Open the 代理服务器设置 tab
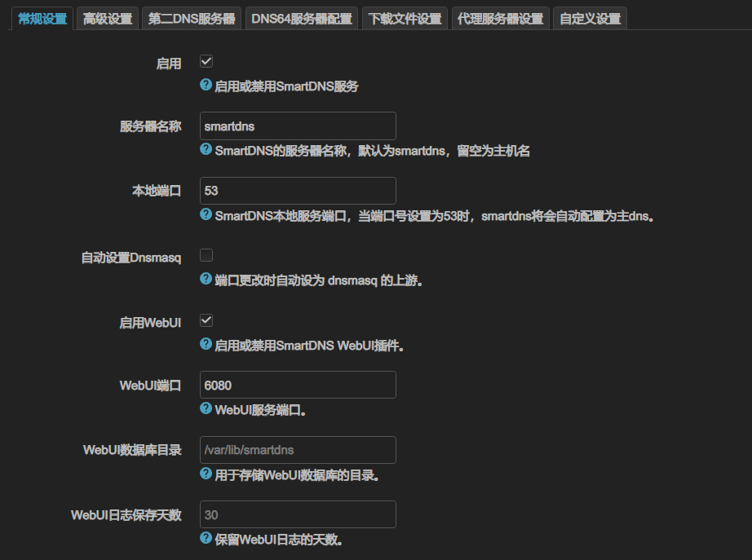The height and width of the screenshot is (560, 752). pos(502,18)
